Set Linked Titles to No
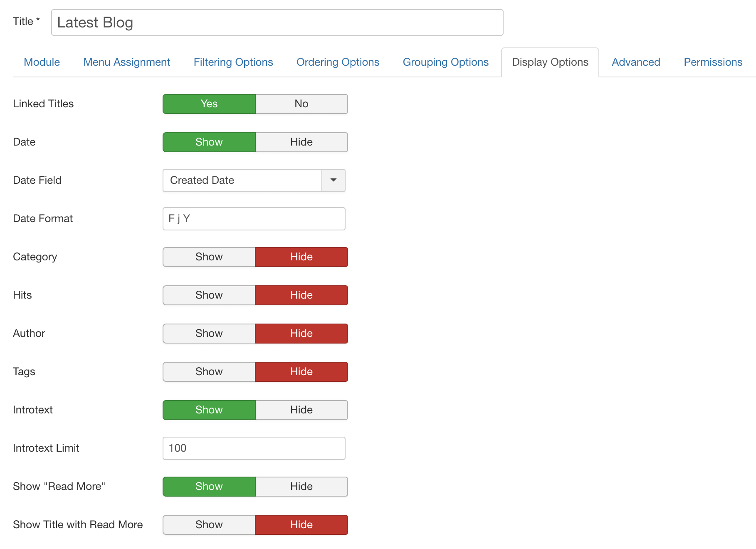The height and width of the screenshot is (549, 756). [301, 104]
